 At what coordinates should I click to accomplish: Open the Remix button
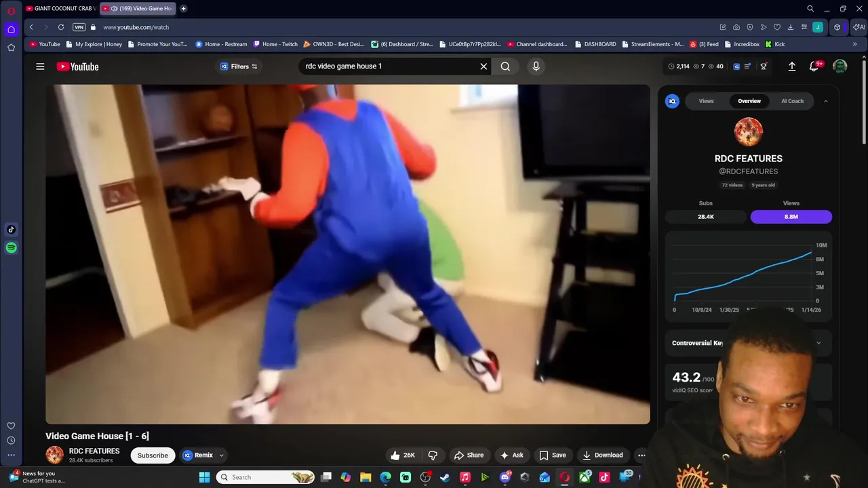tap(197, 455)
